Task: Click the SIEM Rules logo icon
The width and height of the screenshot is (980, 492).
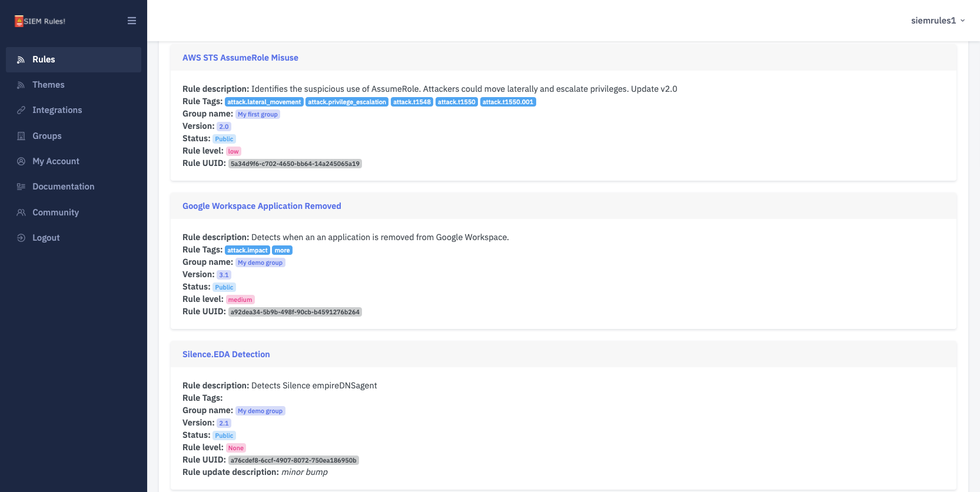Action: coord(19,21)
